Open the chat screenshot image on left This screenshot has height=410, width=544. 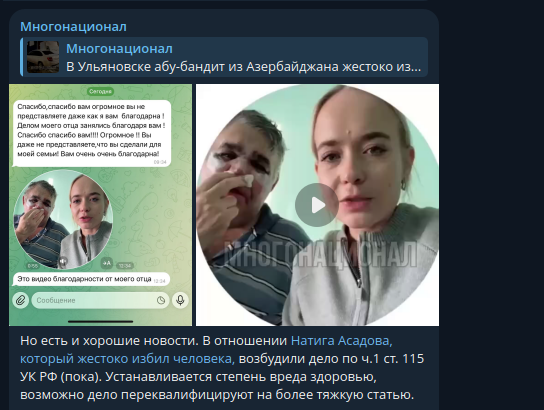[100, 205]
